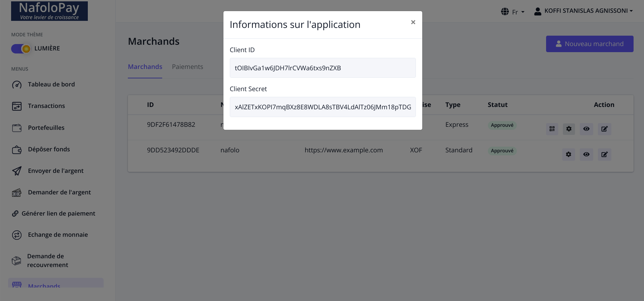Click the NafoloPay logo

[x=49, y=11]
